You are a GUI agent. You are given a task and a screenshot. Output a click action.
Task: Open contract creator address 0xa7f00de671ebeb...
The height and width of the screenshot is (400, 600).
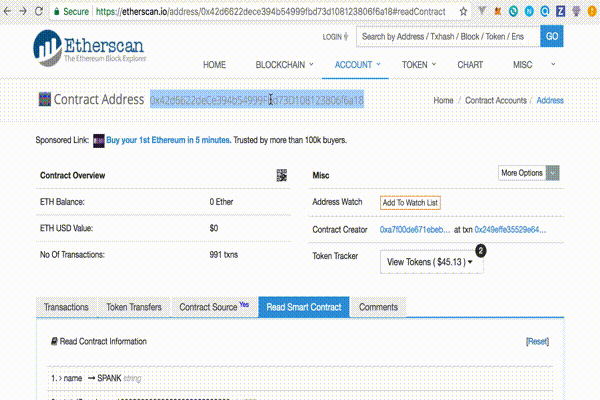[415, 230]
